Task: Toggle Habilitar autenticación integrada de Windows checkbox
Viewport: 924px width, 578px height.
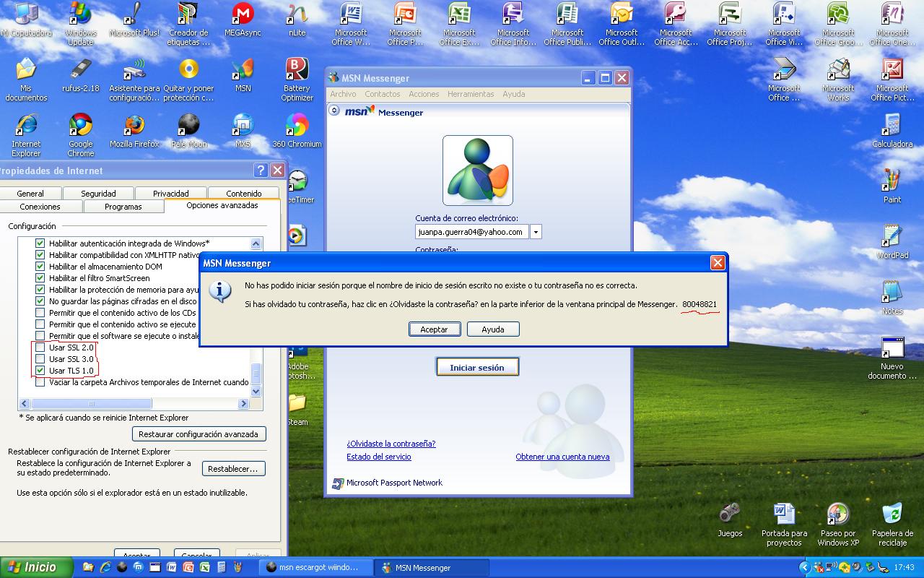Action: [x=40, y=243]
